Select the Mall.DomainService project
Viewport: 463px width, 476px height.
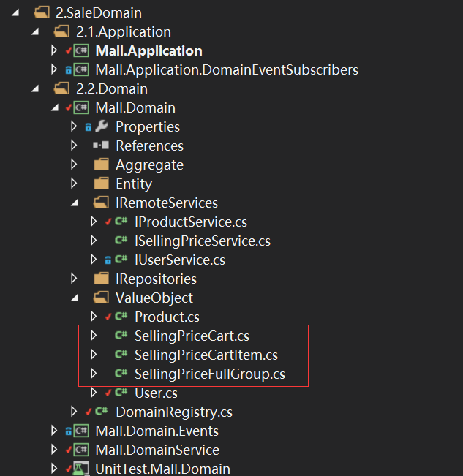pos(157,450)
